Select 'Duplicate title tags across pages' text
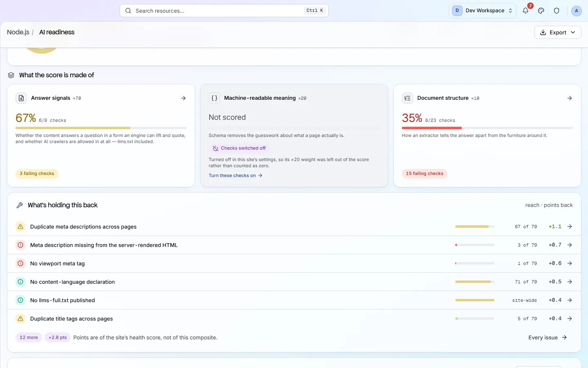Image resolution: width=588 pixels, height=368 pixels. pyautogui.click(x=71, y=319)
